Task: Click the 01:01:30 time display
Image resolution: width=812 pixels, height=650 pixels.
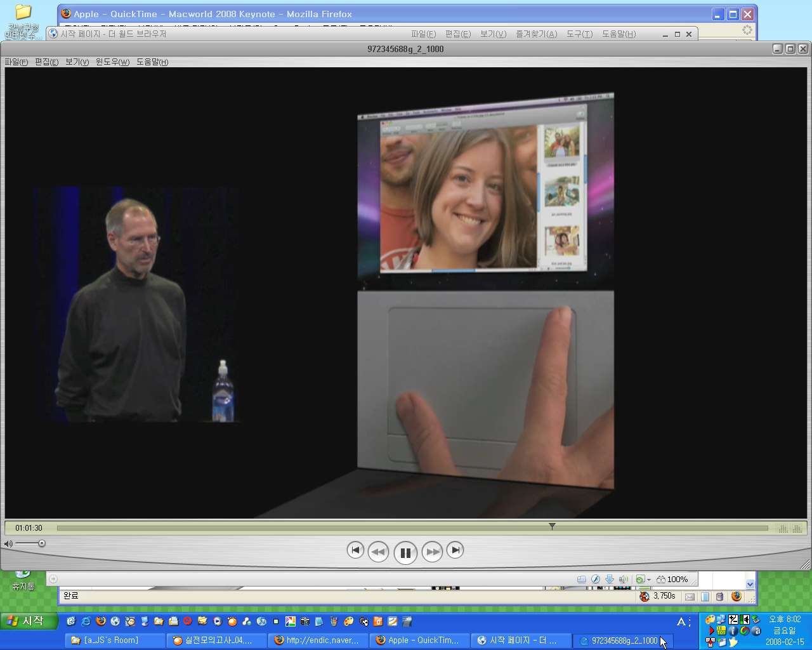Action: 29,528
